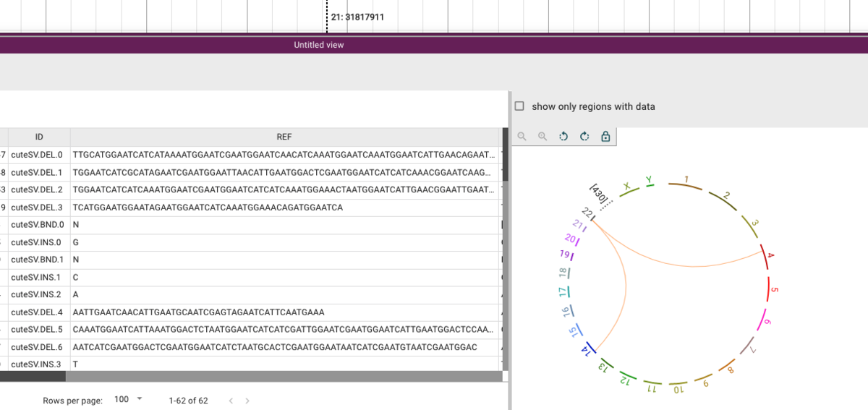Select the cuteSV.DEL.0 cell
Viewport: 868px width, 410px height.
(39, 155)
